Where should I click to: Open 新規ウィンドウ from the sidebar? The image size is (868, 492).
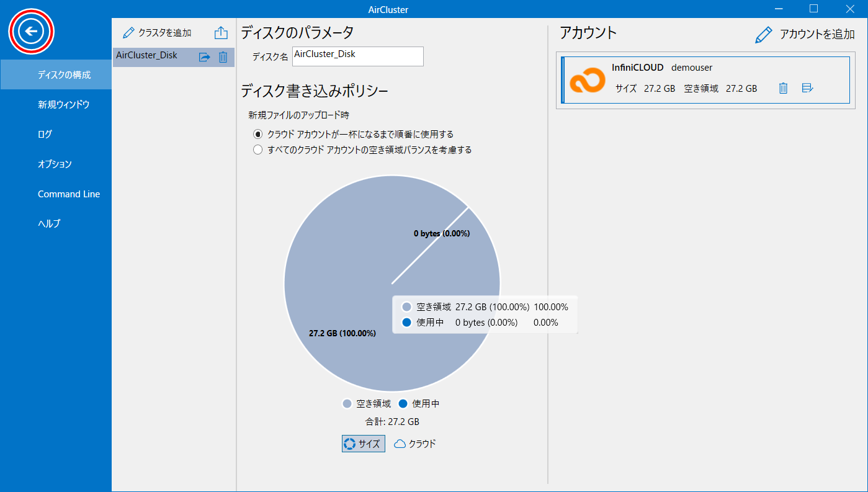[x=63, y=105]
